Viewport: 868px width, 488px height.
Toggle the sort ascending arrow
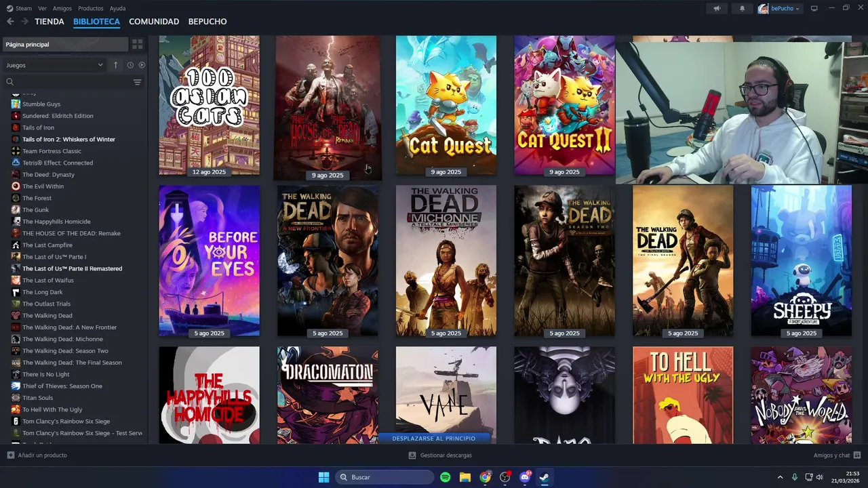pyautogui.click(x=115, y=65)
